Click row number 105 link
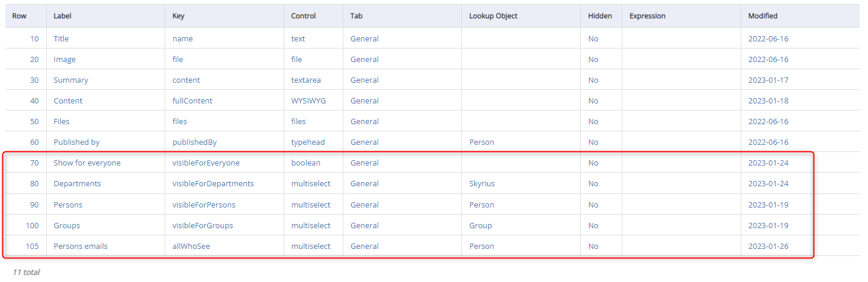Viewport: 868px width, 282px height. pos(32,246)
